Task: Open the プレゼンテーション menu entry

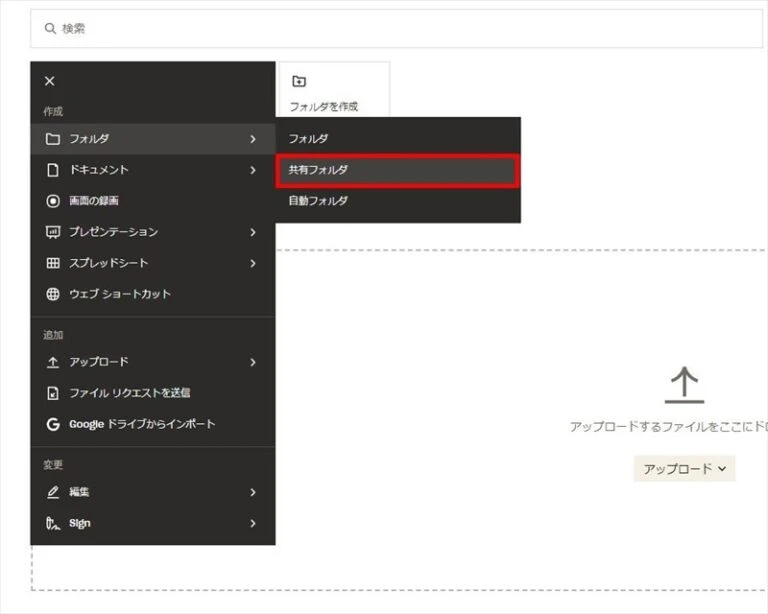Action: tap(153, 232)
